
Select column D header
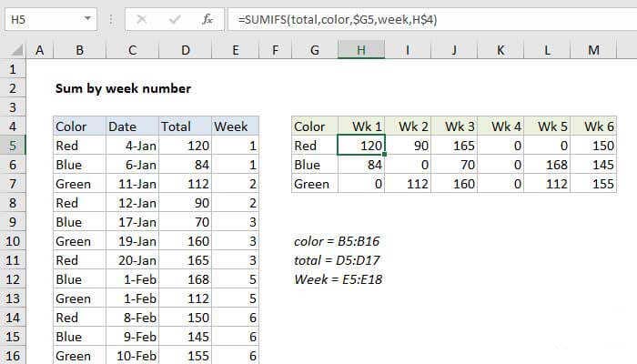[185, 51]
